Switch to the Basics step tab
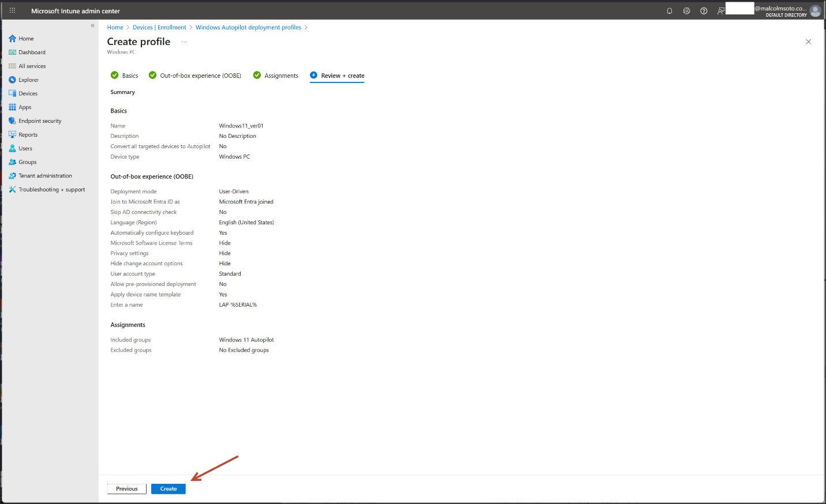Image resolution: width=826 pixels, height=504 pixels. (x=130, y=76)
